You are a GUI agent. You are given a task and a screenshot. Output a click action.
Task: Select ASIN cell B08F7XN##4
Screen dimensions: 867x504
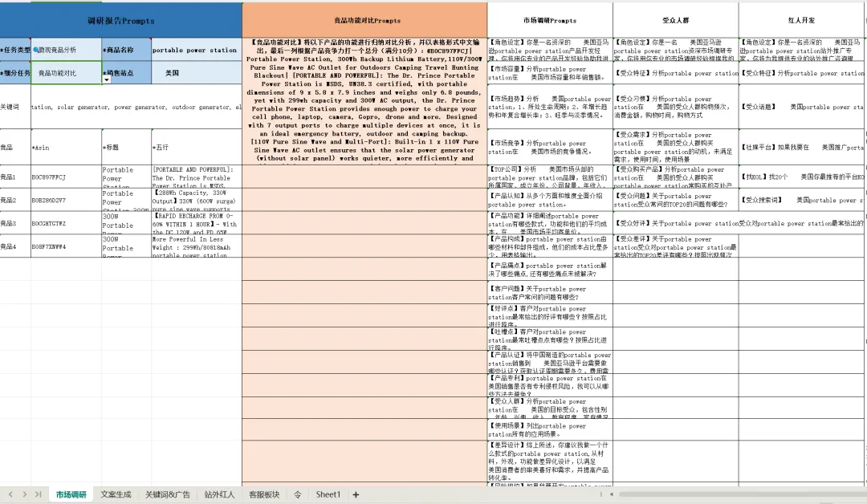[x=67, y=246]
